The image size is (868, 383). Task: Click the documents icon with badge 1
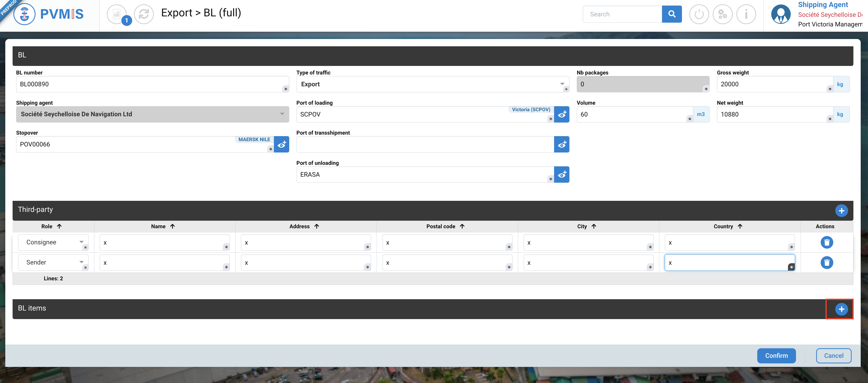[x=117, y=14]
